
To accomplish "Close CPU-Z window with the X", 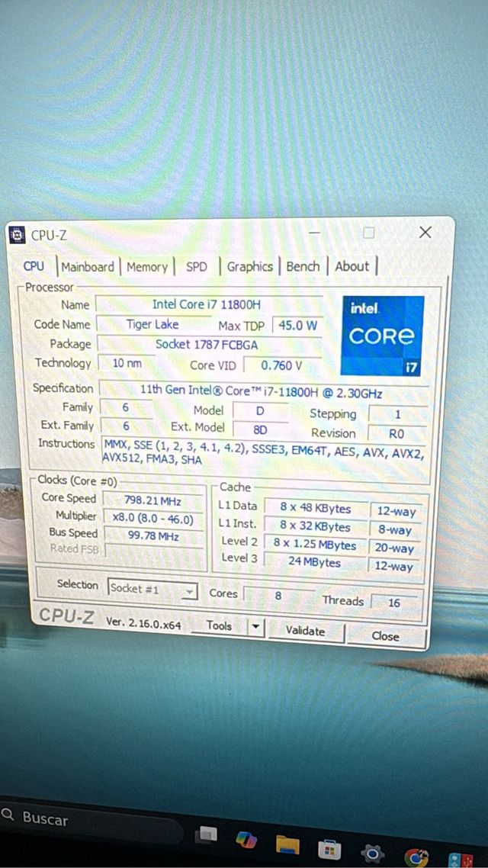I will (x=425, y=233).
